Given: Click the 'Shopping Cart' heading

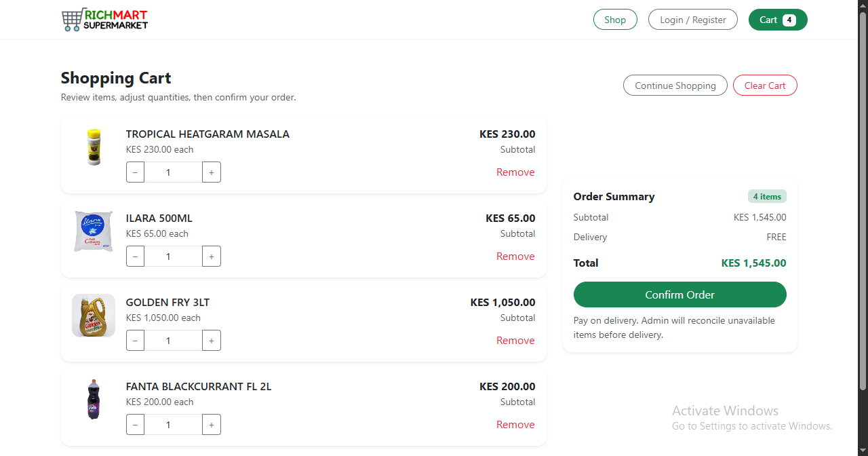Looking at the screenshot, I should coord(116,78).
